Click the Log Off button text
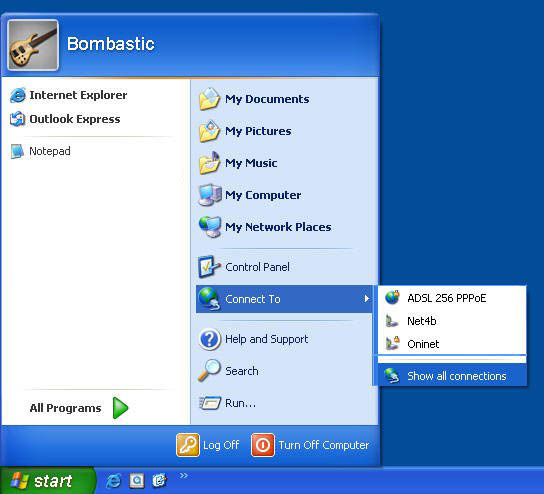This screenshot has width=544, height=494. point(221,445)
